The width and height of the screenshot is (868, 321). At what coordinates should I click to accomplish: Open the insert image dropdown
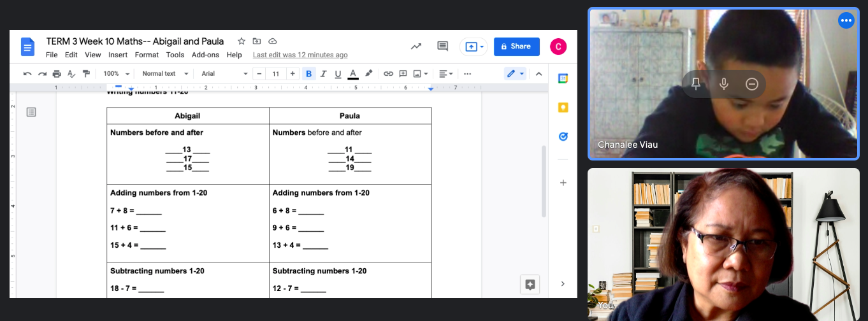tap(421, 74)
